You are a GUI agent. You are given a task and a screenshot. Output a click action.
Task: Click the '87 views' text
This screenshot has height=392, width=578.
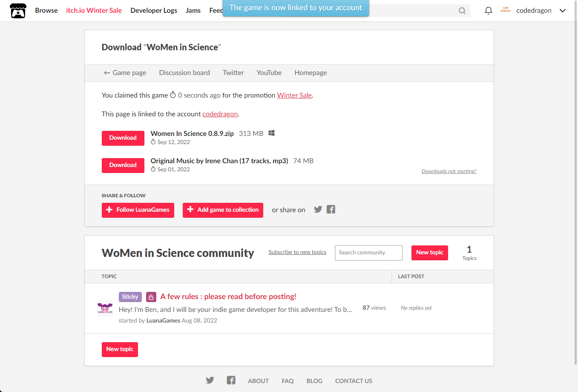coord(374,308)
